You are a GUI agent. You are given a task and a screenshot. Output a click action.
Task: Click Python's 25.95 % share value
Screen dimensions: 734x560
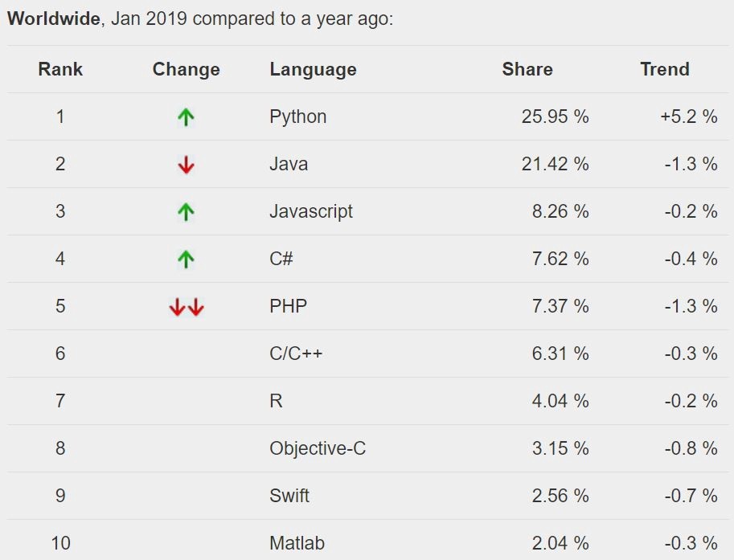pyautogui.click(x=555, y=116)
